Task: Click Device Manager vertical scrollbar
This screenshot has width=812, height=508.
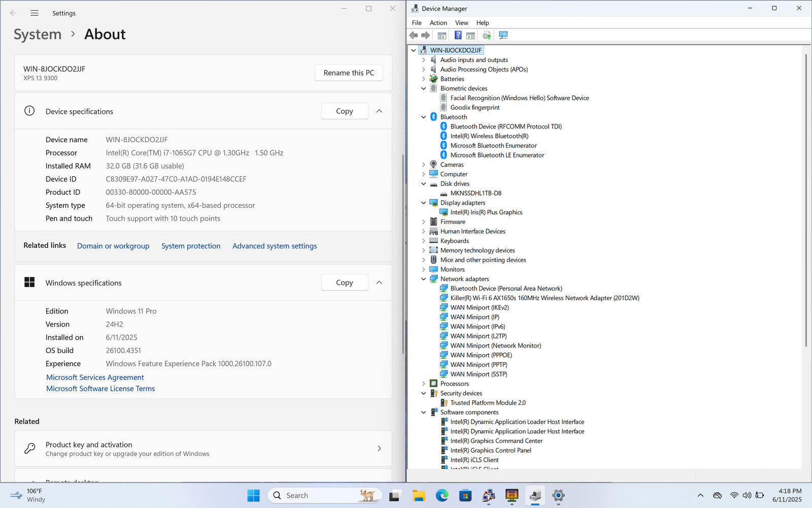Action: click(806, 201)
